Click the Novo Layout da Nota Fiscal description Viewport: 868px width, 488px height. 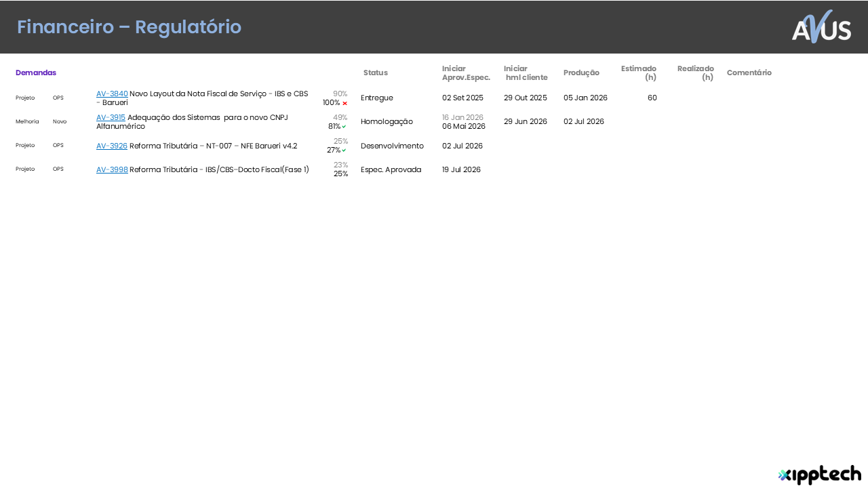pos(202,98)
